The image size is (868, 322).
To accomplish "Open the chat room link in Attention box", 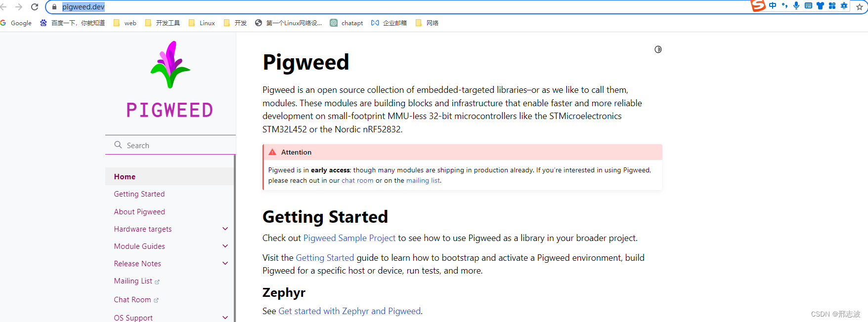I will pos(357,180).
